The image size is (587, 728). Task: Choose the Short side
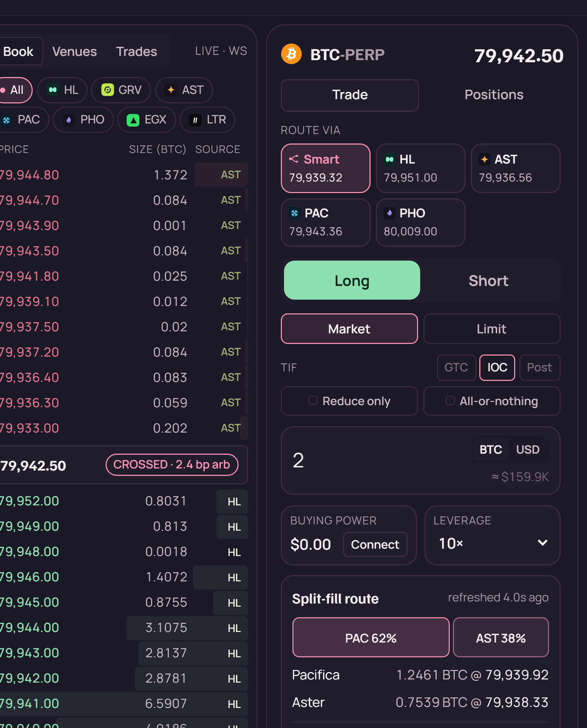pyautogui.click(x=488, y=280)
